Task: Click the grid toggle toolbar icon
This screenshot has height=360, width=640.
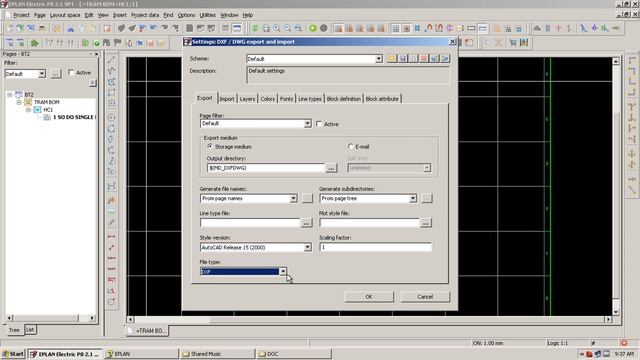Action: (x=396, y=28)
